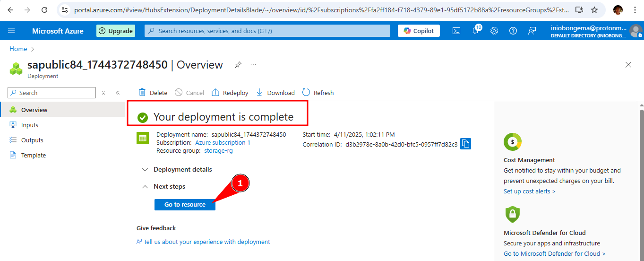
Task: Click the 'Your deployment is complete' heading
Action: [x=223, y=117]
